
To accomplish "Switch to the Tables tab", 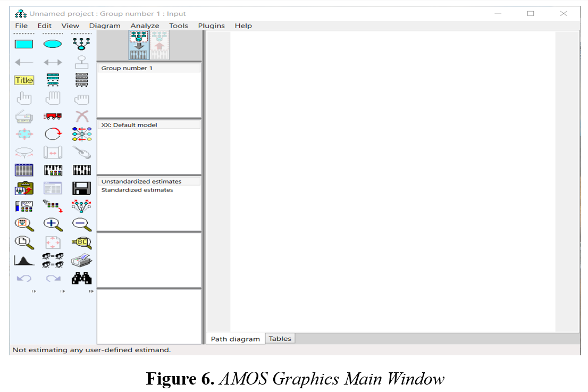I will click(x=280, y=338).
